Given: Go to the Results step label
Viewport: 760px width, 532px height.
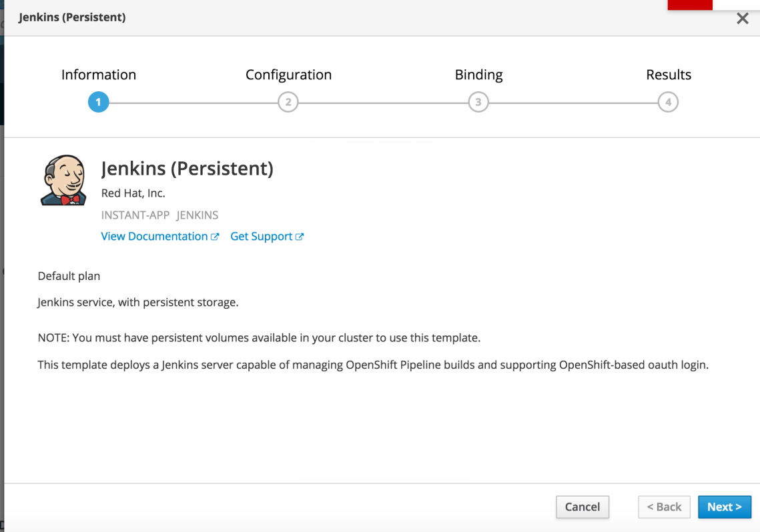Looking at the screenshot, I should (x=668, y=75).
